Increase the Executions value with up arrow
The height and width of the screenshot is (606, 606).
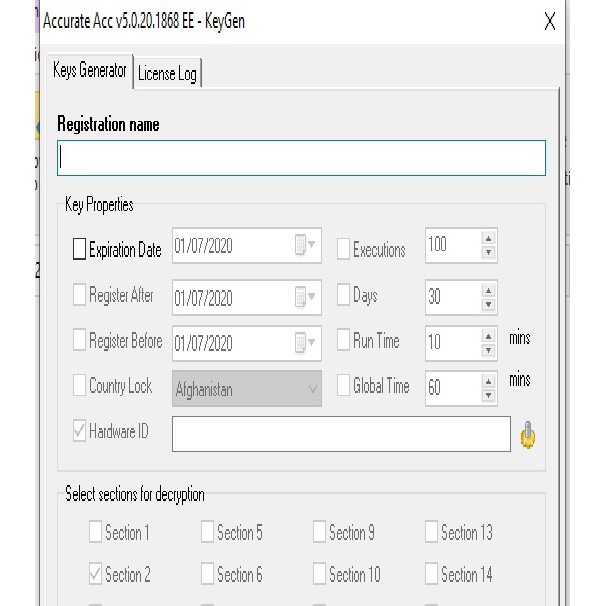coord(489,238)
